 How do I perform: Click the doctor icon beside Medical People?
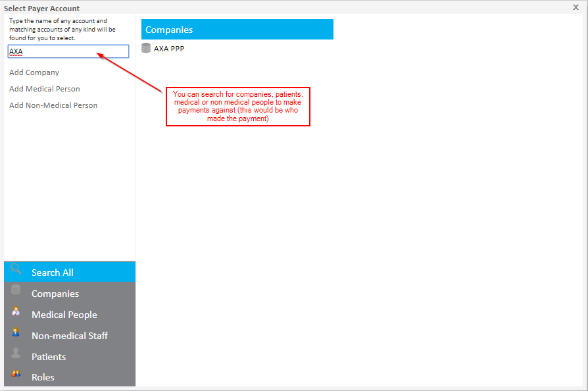(x=16, y=311)
